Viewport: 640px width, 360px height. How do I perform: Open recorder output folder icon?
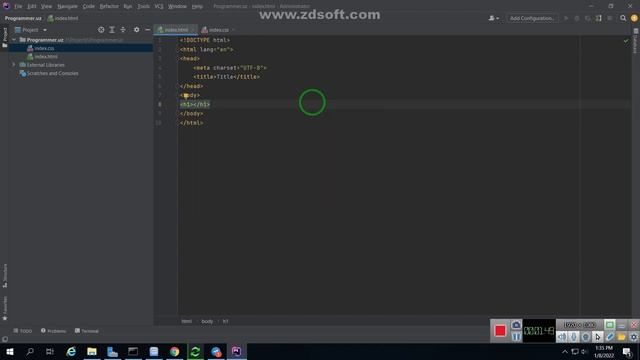[621, 337]
